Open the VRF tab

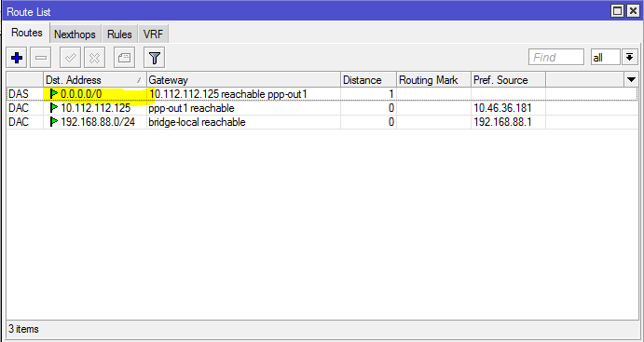[153, 34]
